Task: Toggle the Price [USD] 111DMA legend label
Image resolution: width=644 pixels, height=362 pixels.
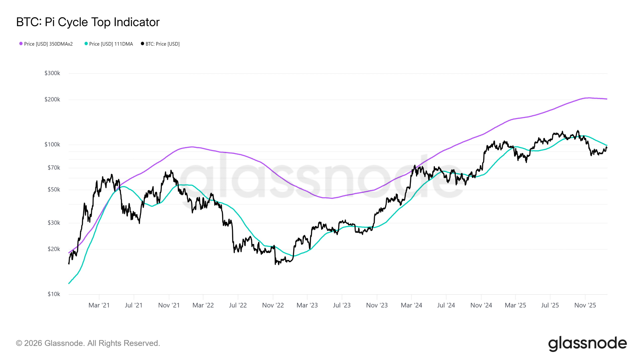Action: click(111, 44)
